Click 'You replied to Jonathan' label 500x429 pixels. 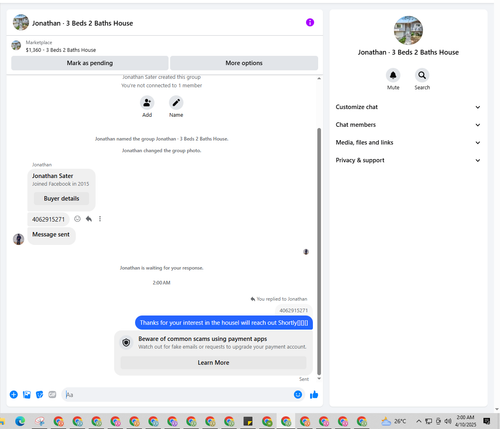[x=279, y=299]
